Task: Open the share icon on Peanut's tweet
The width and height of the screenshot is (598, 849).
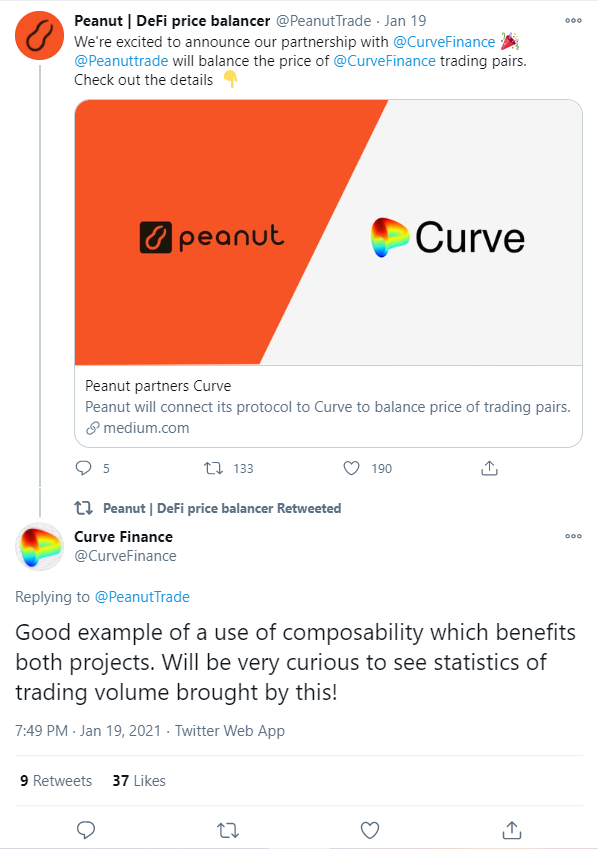Action: 489,467
